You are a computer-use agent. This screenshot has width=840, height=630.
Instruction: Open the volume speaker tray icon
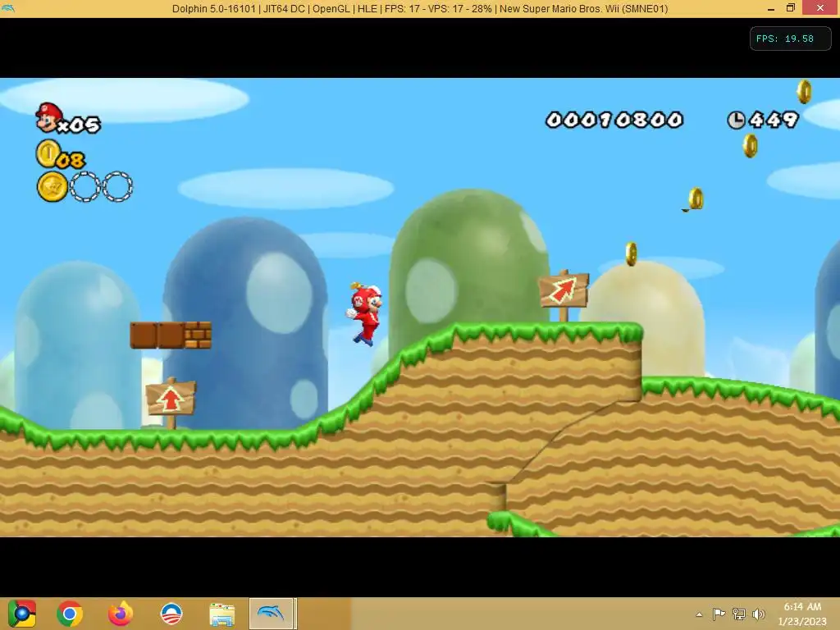(x=759, y=614)
